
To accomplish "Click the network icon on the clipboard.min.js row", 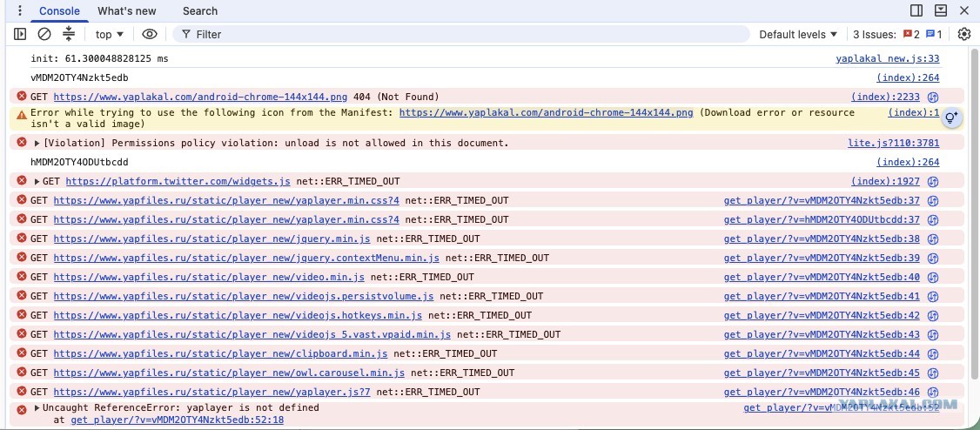I will click(x=933, y=353).
